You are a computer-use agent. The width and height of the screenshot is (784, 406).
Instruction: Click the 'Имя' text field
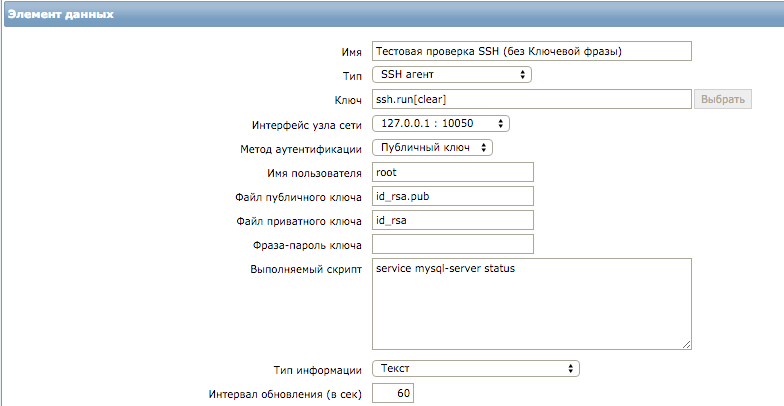click(532, 52)
